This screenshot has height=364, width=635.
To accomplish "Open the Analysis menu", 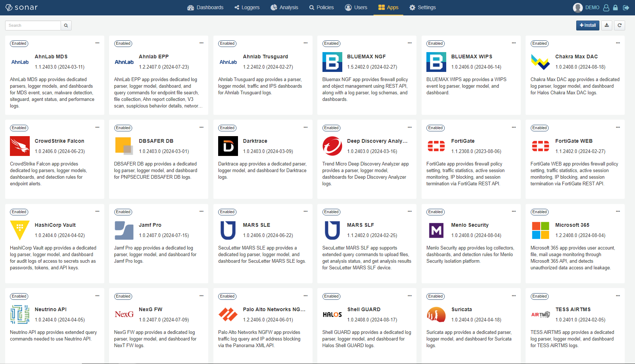I will click(x=284, y=7).
